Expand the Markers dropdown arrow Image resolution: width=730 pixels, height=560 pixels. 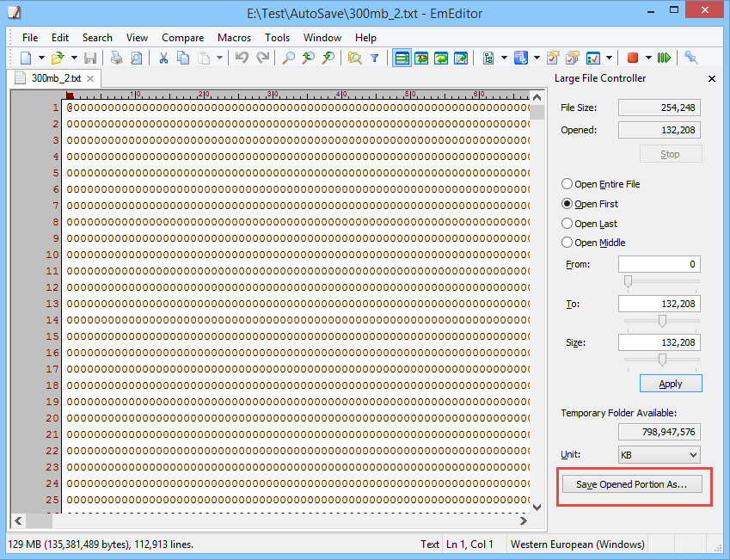pos(537,58)
